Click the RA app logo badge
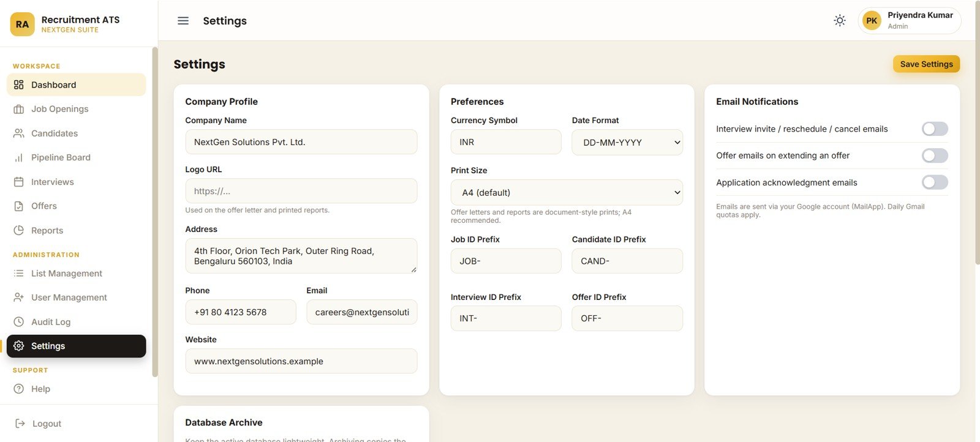The image size is (980, 442). pos(23,24)
